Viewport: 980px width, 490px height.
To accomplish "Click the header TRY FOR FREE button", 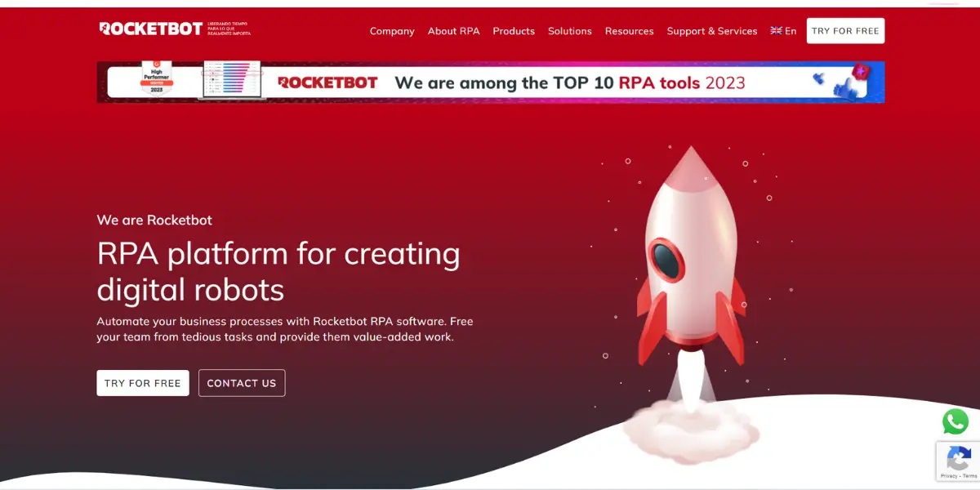I will (x=845, y=31).
